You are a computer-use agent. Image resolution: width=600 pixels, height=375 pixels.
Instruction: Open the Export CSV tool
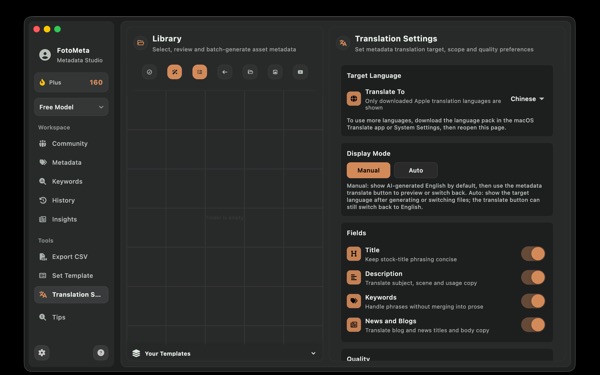[x=71, y=257]
